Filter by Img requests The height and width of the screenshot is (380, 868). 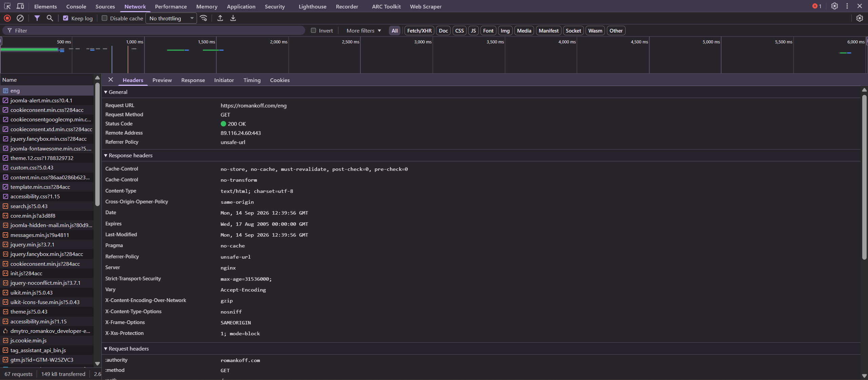pos(505,31)
